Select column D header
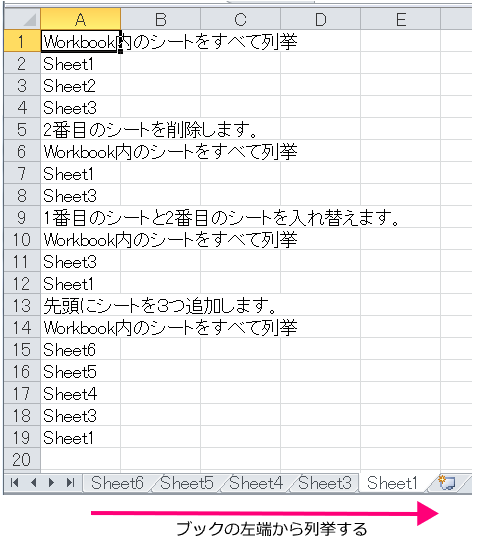 pyautogui.click(x=321, y=19)
